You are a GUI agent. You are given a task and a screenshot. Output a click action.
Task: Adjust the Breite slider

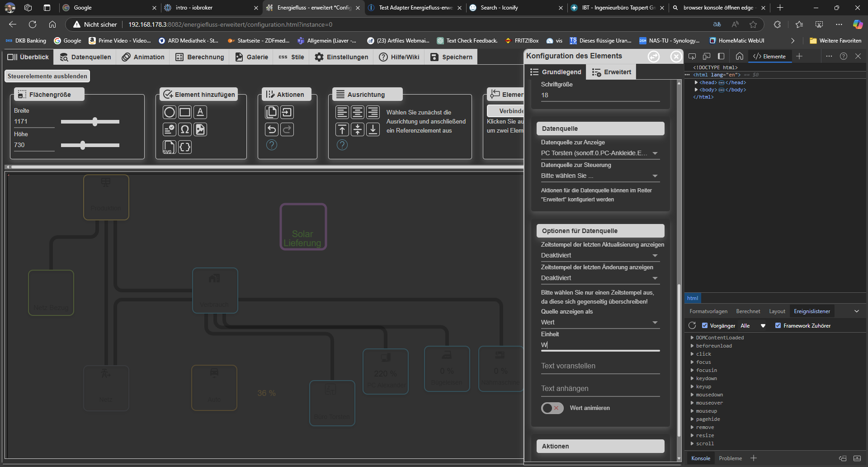[90, 122]
